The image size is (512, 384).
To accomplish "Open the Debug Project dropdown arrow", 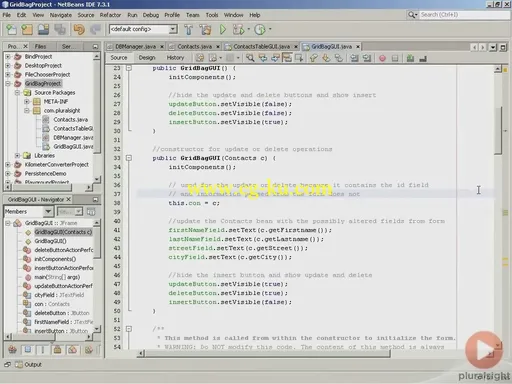I will (x=248, y=29).
